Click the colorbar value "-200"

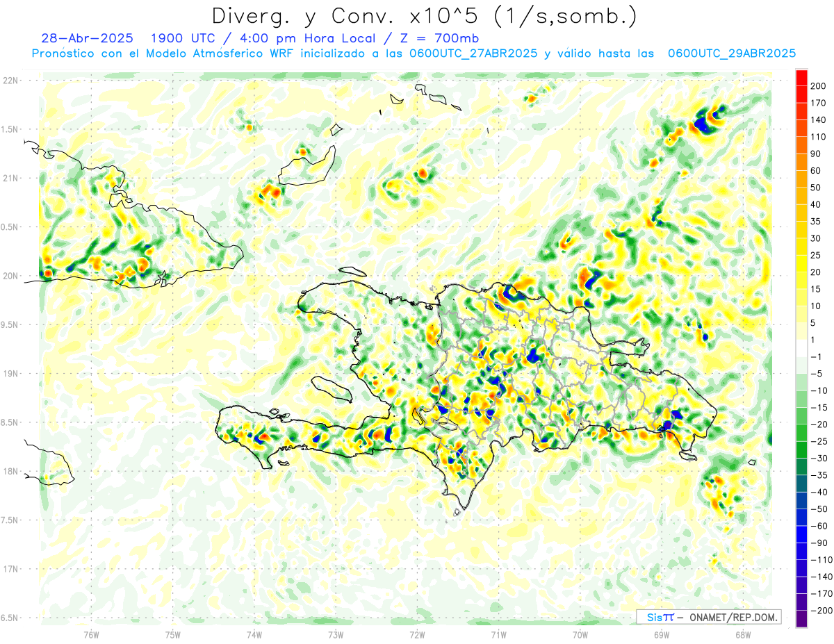coord(821,610)
